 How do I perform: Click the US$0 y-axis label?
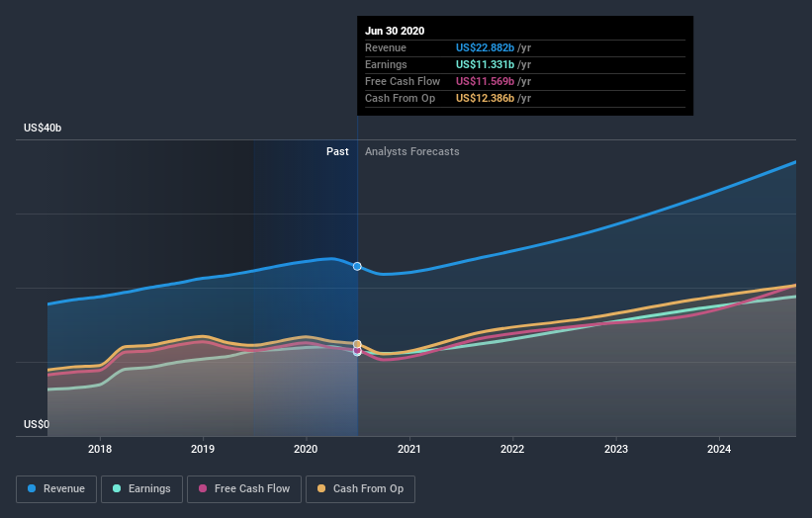point(37,424)
